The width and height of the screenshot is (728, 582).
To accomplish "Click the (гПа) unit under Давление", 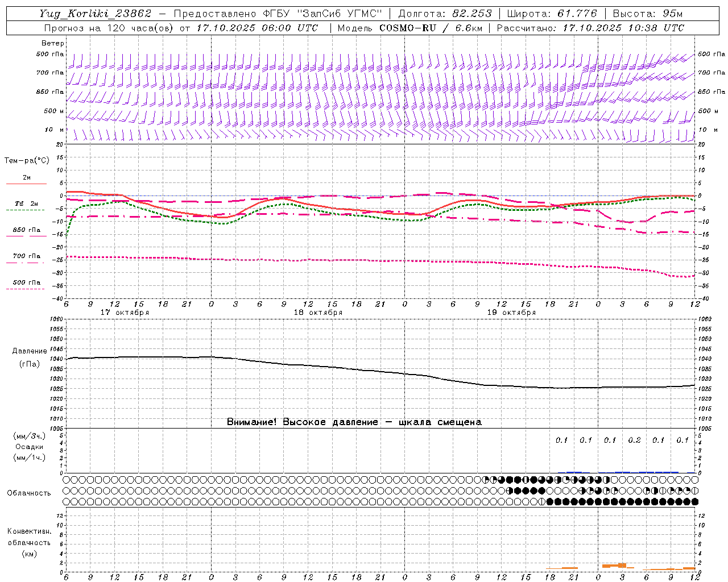I will click(x=30, y=364).
